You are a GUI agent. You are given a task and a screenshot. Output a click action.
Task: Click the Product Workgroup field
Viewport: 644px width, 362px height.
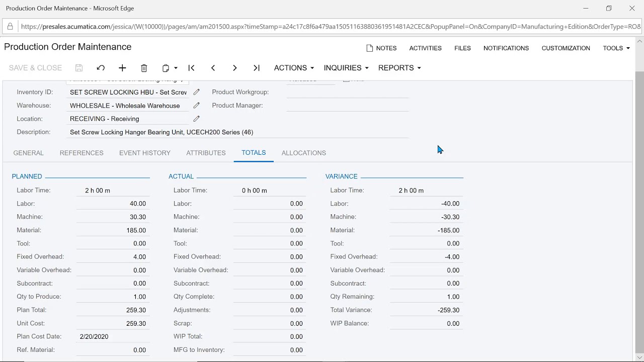click(x=348, y=92)
